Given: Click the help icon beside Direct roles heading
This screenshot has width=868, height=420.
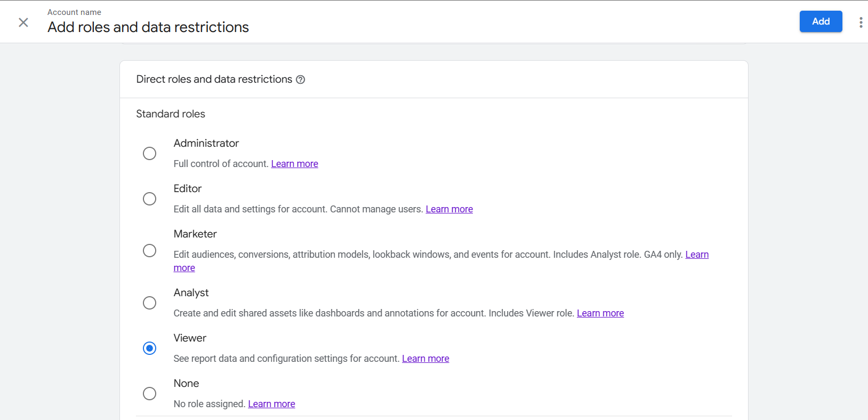Looking at the screenshot, I should click(301, 80).
